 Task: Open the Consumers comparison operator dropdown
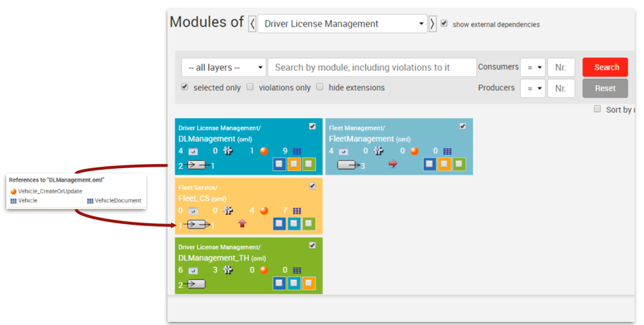coord(532,67)
